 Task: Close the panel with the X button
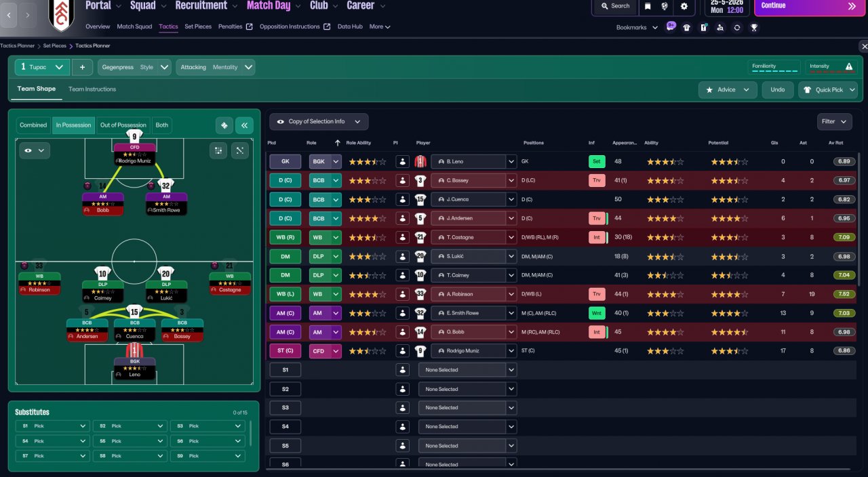coord(863,46)
